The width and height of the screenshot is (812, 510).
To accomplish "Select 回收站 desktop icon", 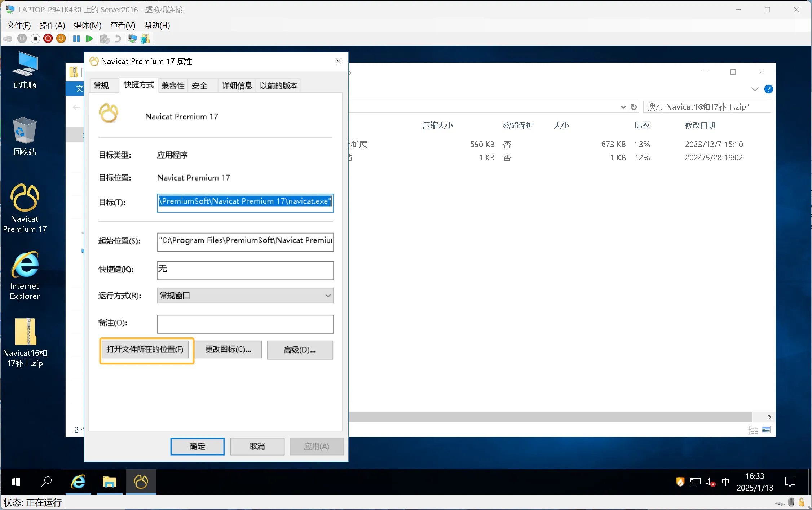I will (25, 137).
